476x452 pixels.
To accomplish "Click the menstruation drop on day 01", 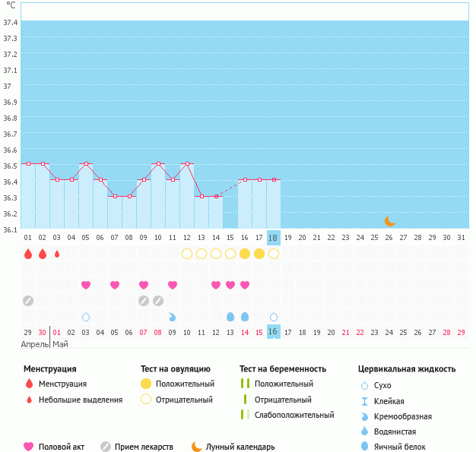I will click(28, 254).
